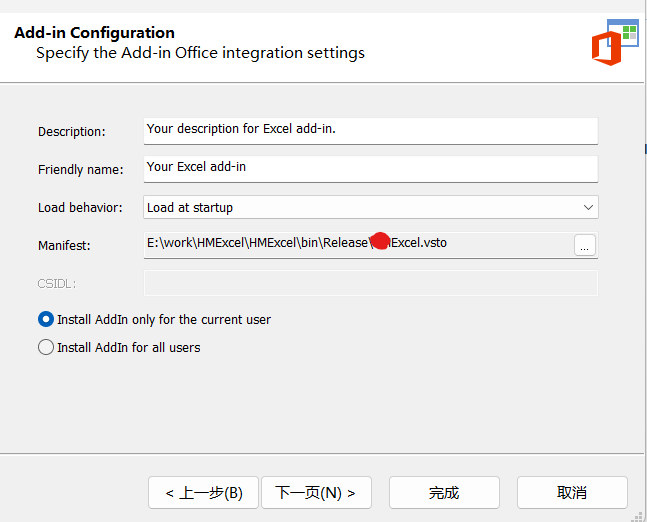Click the Manifest path field

click(x=357, y=244)
